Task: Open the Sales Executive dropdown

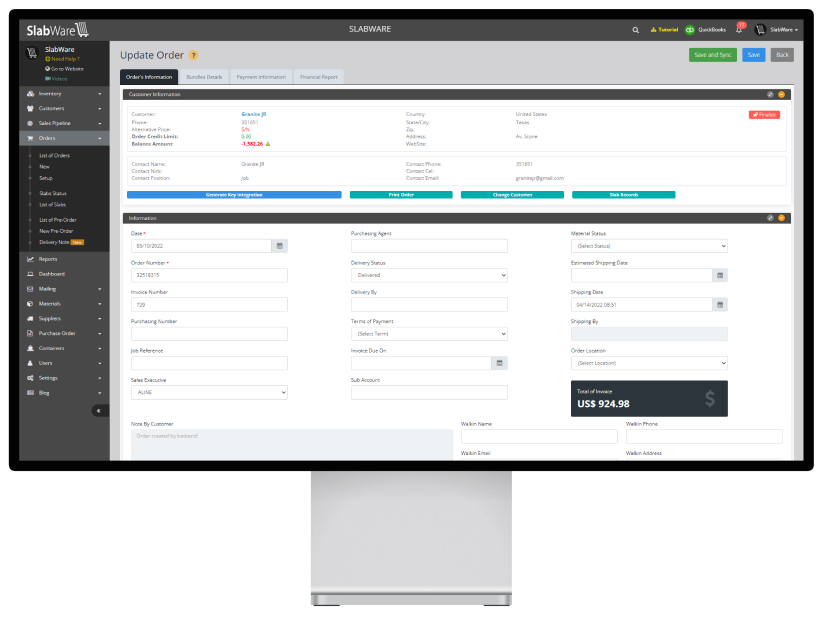Action: click(209, 392)
